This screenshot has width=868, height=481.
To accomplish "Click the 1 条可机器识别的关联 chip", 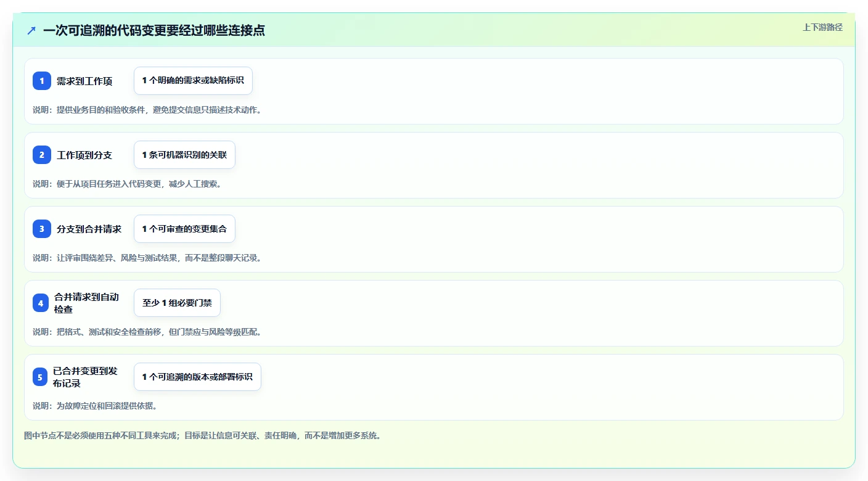I will [x=184, y=155].
